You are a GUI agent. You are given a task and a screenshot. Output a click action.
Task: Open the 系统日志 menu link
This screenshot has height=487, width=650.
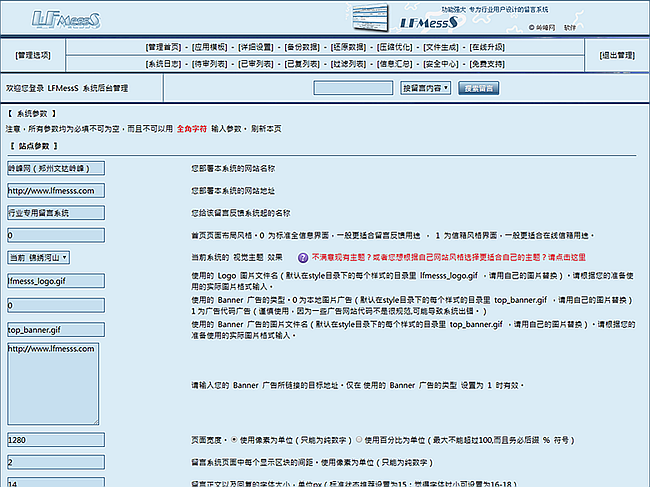coord(164,63)
